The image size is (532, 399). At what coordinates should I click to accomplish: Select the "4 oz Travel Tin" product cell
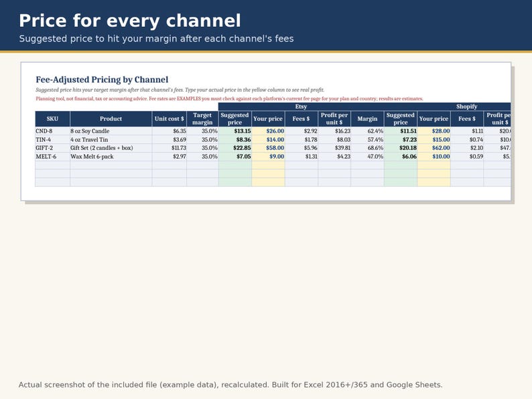(x=111, y=139)
